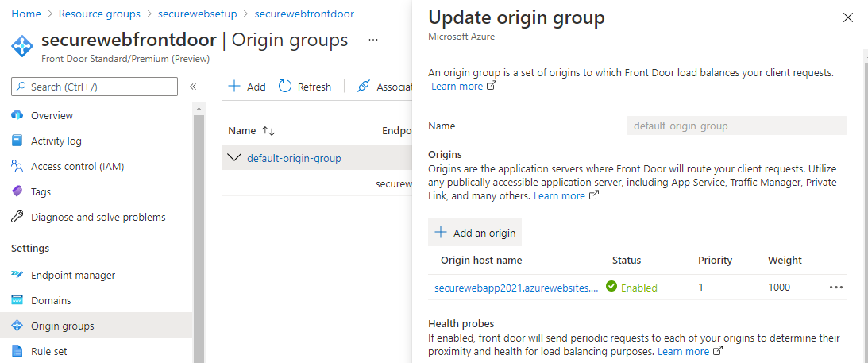Click the Add an origin button
Viewport: 868px width, 363px height.
(475, 233)
